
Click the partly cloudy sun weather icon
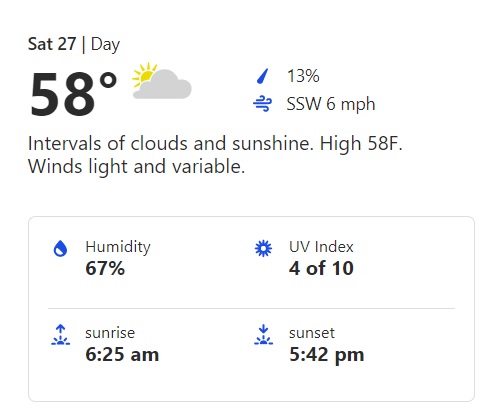[x=162, y=80]
